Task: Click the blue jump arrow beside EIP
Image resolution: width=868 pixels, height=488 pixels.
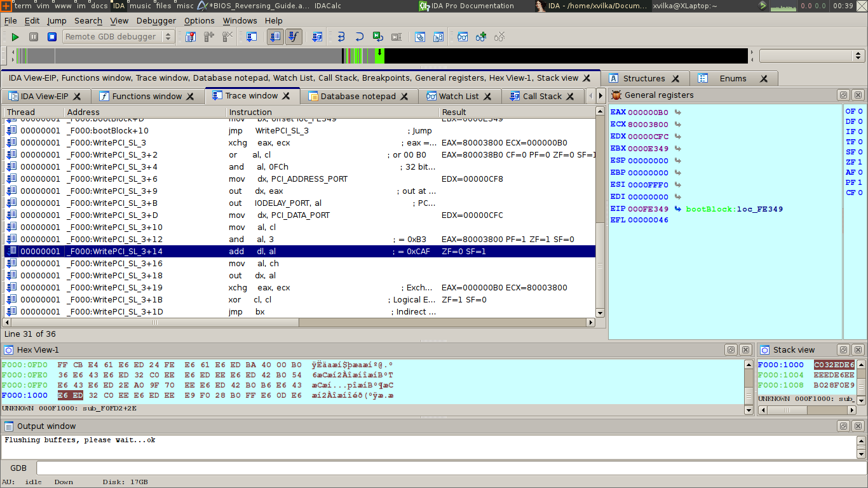Action: (678, 209)
